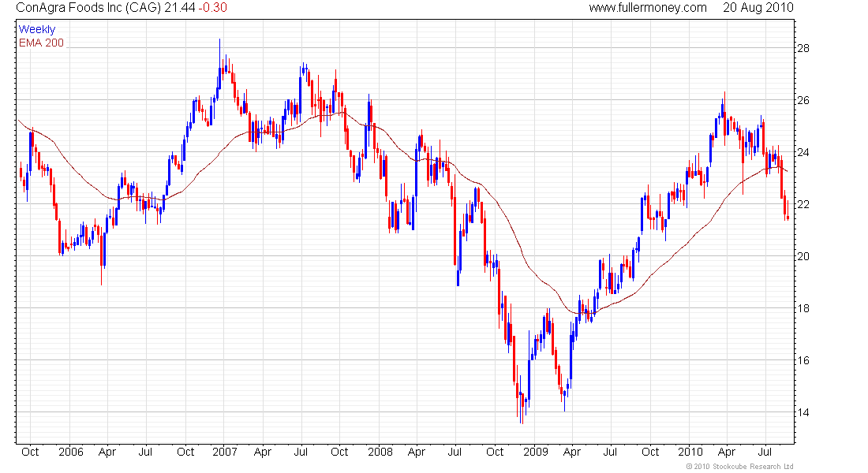Image resolution: width=868 pixels, height=473 pixels.
Task: Click the 2007 year axis label
Action: tap(226, 452)
